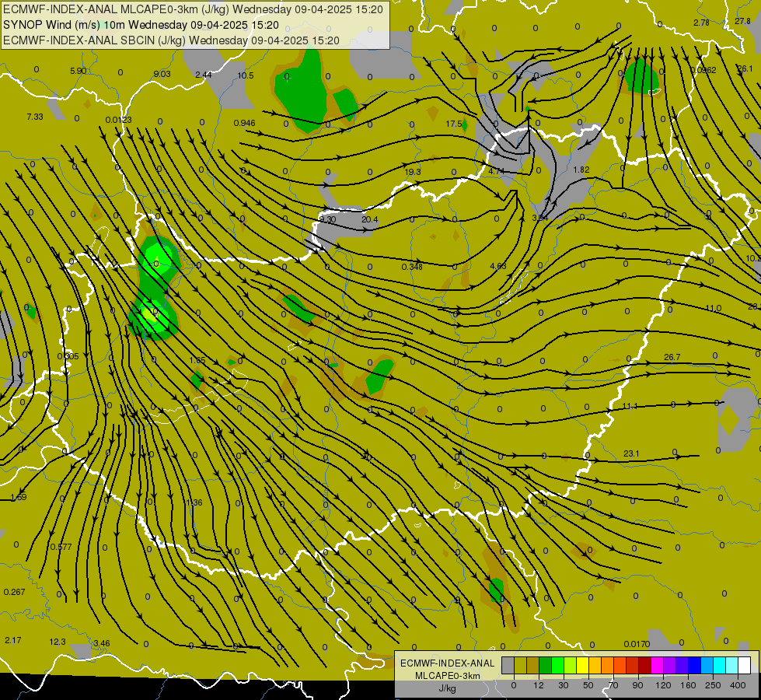This screenshot has width=761, height=700.
Task: Click the map value 10.5
Action: pyautogui.click(x=246, y=75)
